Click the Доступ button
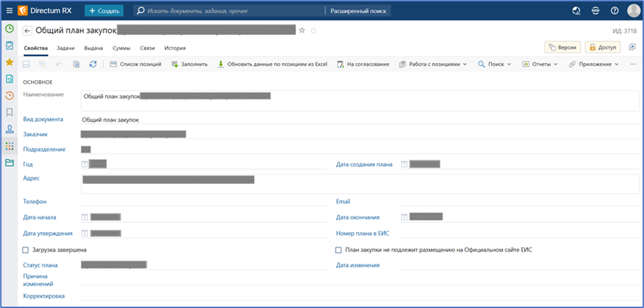The width and height of the screenshot is (644, 308). coord(602,47)
